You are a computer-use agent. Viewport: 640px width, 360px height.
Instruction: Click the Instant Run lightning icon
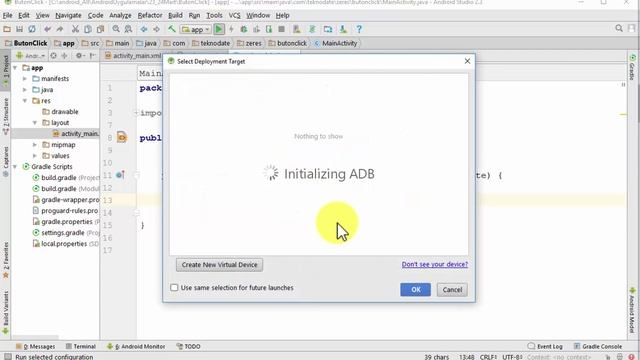pos(231,29)
